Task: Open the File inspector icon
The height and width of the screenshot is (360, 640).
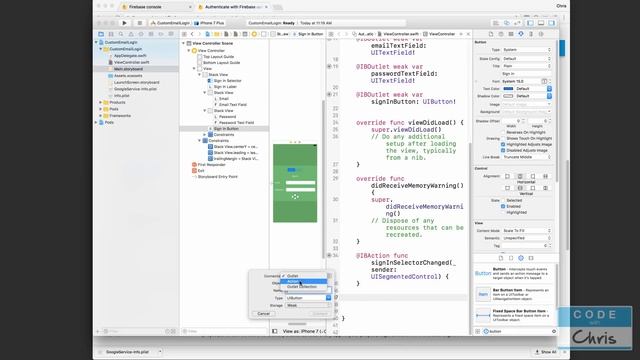Action: (x=491, y=34)
